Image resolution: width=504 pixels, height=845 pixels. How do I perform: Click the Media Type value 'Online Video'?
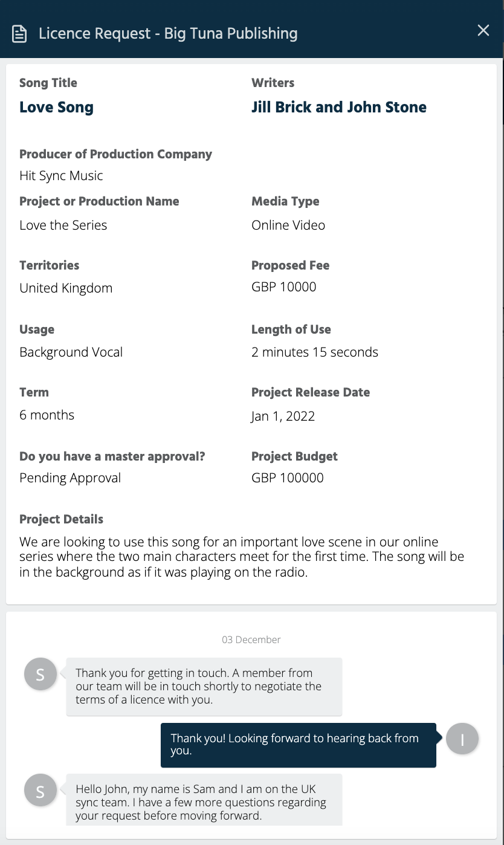pyautogui.click(x=288, y=225)
